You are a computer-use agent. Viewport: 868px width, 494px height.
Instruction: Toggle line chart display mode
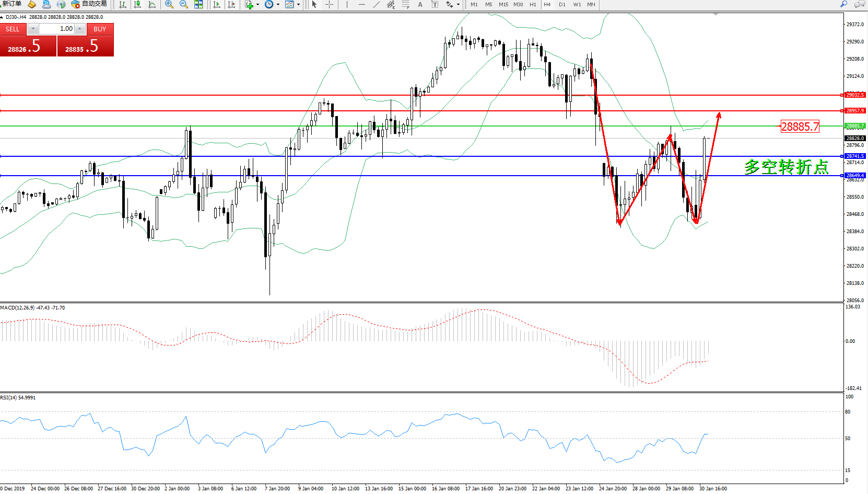click(152, 5)
